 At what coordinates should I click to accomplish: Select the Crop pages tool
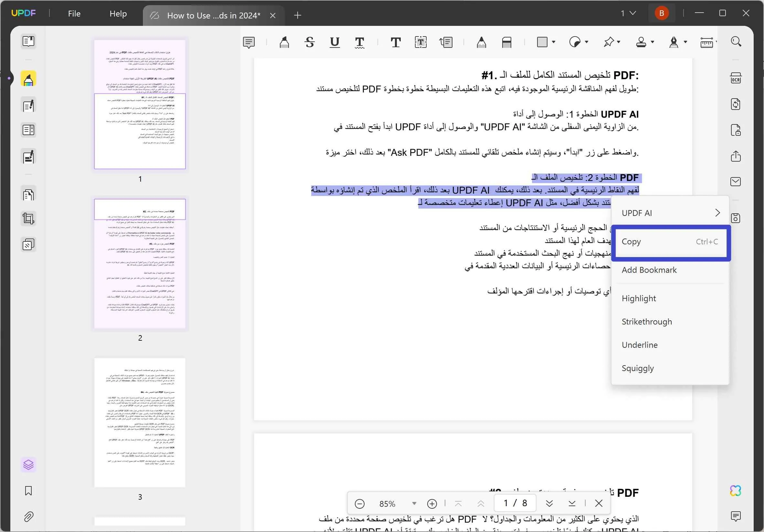[28, 218]
